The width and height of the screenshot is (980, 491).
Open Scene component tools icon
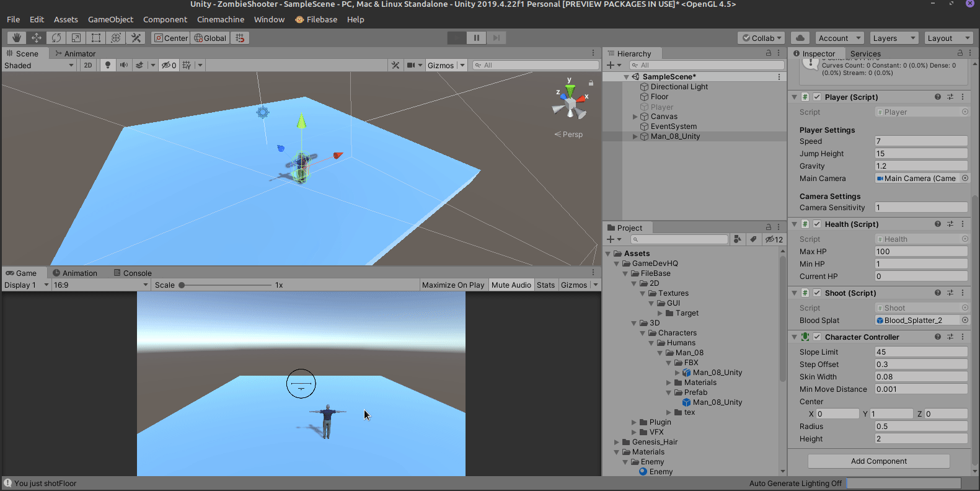tap(395, 65)
